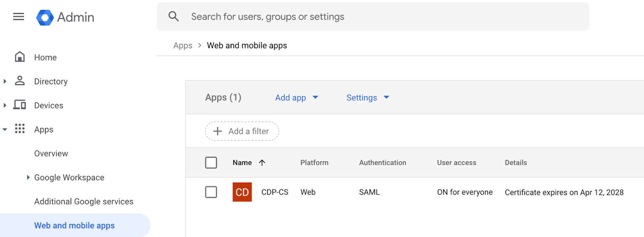Click the Authentication column header
Screen dimensions: 644x237
coord(383,162)
